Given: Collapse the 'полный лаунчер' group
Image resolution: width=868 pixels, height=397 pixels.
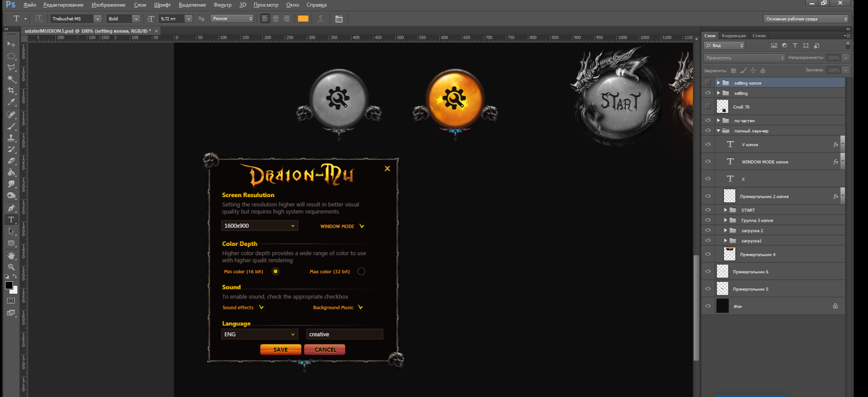Looking at the screenshot, I should tap(718, 131).
